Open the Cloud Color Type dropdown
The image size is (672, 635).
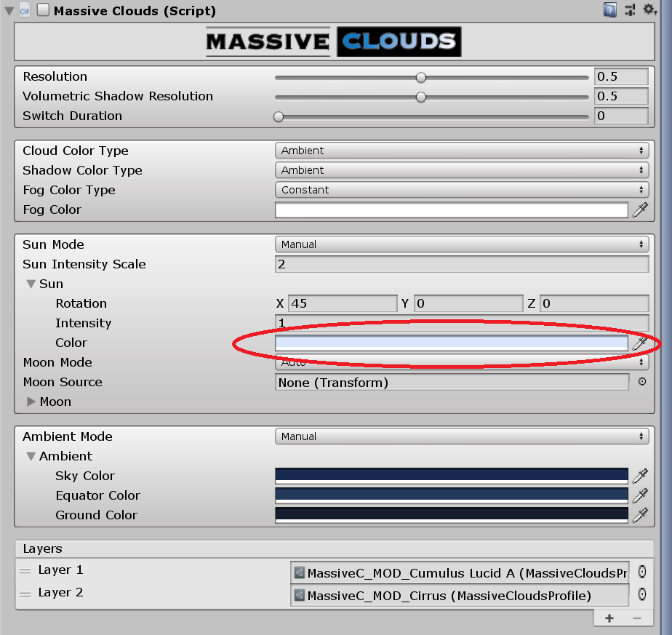coord(462,151)
